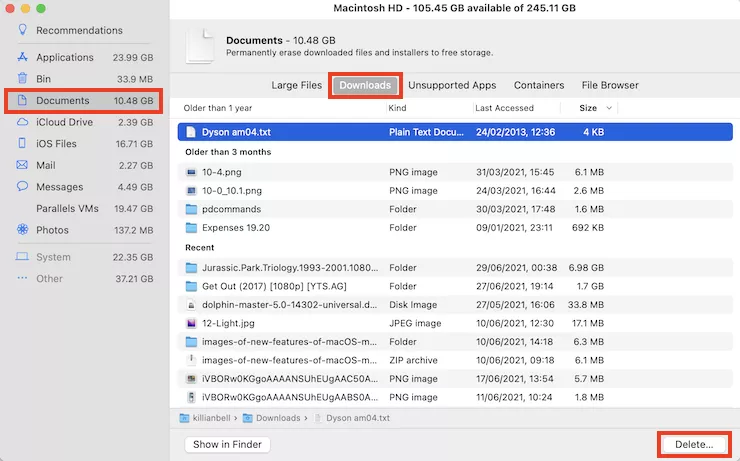This screenshot has width=740, height=461.
Task: Click the System laptop icon
Action: 22,257
